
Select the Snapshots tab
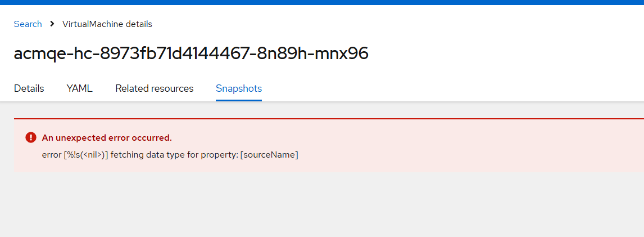click(x=238, y=88)
